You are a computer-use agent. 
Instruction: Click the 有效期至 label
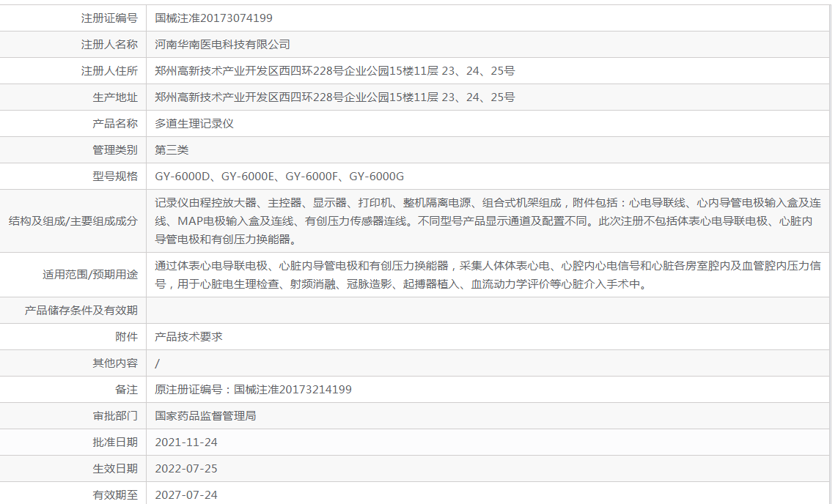(x=115, y=495)
